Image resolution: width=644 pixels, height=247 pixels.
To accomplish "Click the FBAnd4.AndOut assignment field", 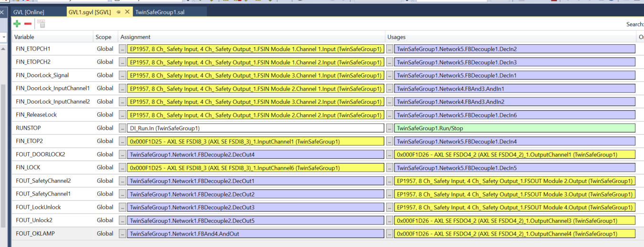I will coord(256,234).
